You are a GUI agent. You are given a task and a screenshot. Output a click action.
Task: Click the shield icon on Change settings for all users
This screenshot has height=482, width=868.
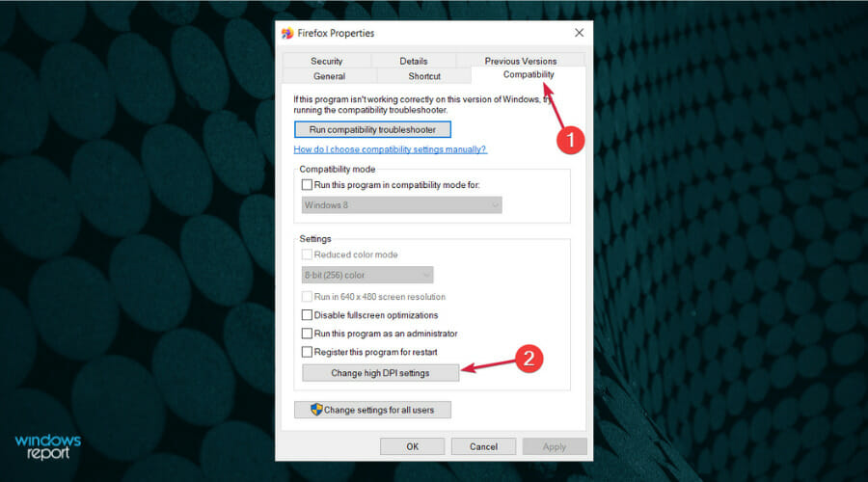tap(316, 410)
